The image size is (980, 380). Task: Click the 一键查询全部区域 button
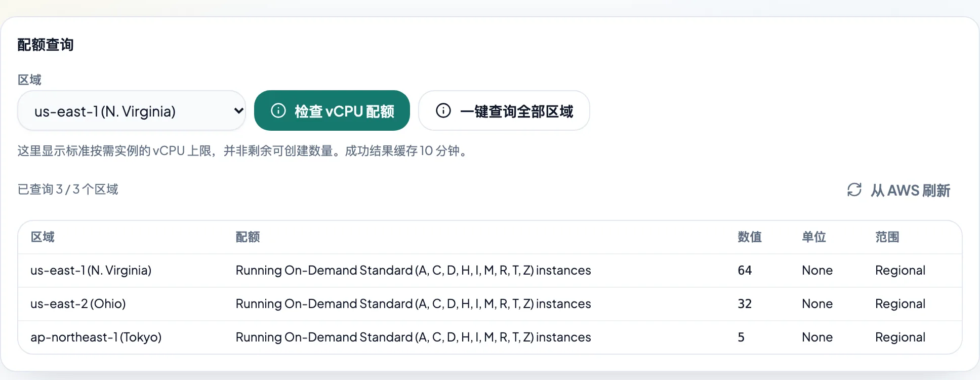504,111
